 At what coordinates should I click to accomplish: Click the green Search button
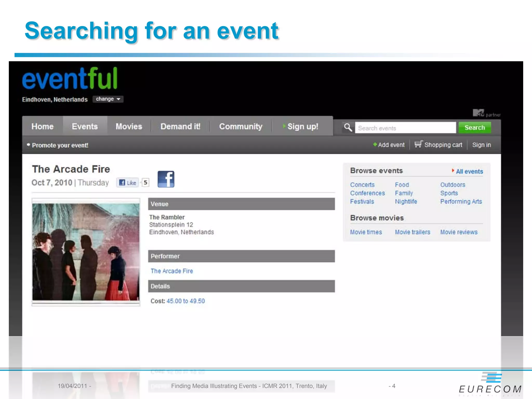pos(475,128)
